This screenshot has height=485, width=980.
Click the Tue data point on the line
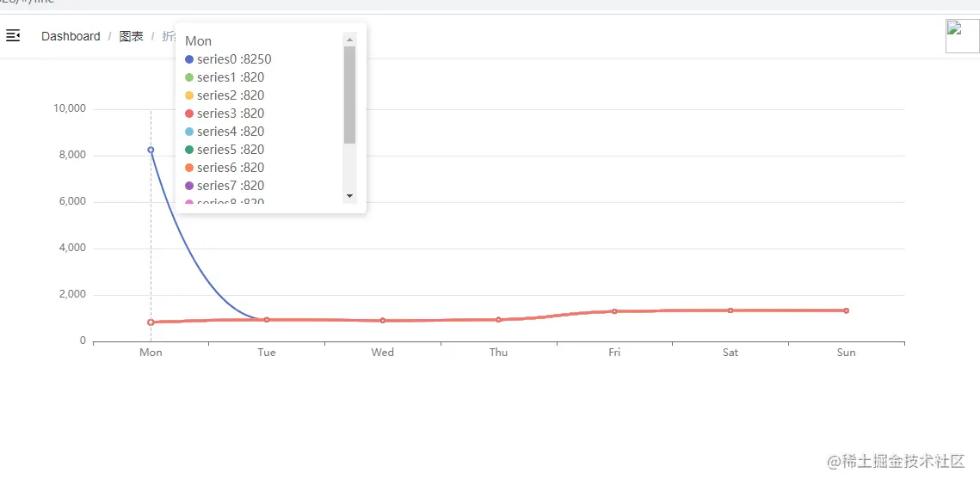(267, 320)
